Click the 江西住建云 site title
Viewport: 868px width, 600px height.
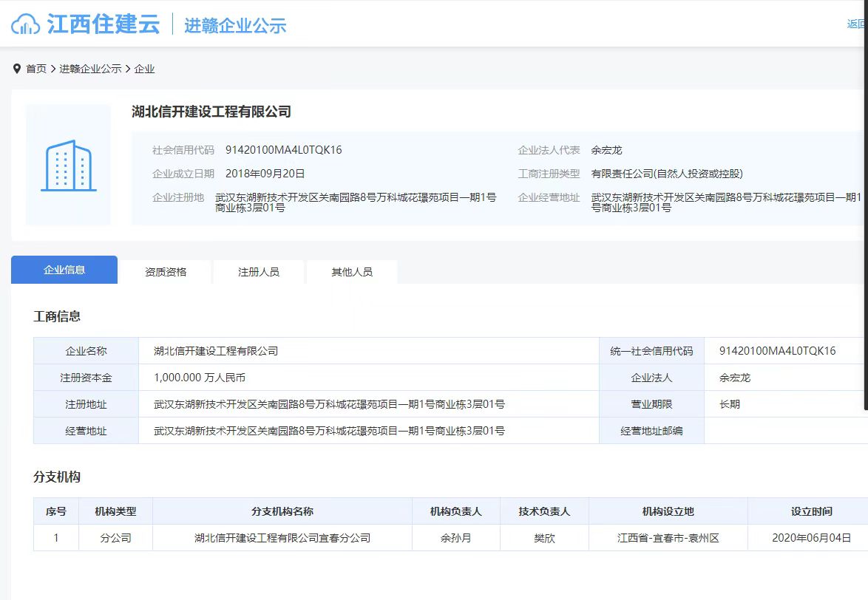(104, 24)
